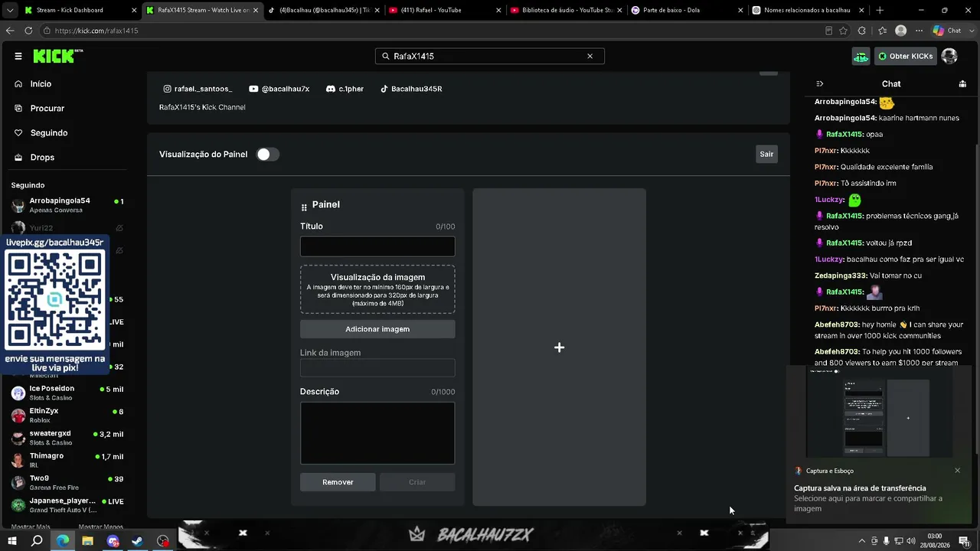Click the Remover button
The image size is (980, 551).
click(338, 482)
